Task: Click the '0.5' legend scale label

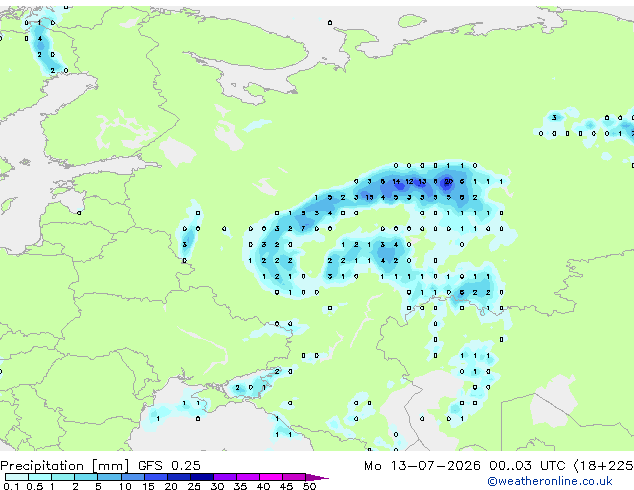Action: coord(35,486)
